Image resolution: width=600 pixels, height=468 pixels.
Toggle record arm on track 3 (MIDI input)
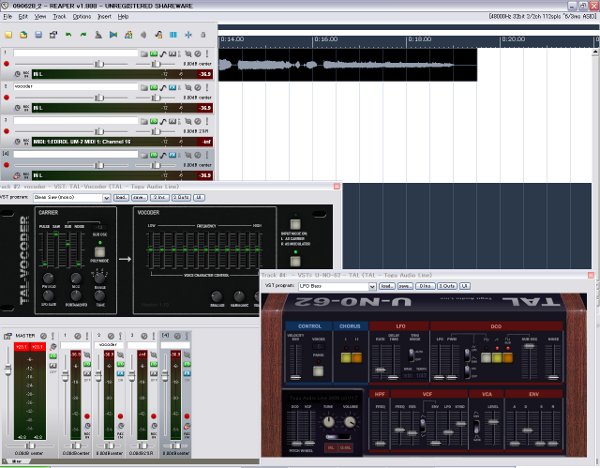tap(6, 131)
